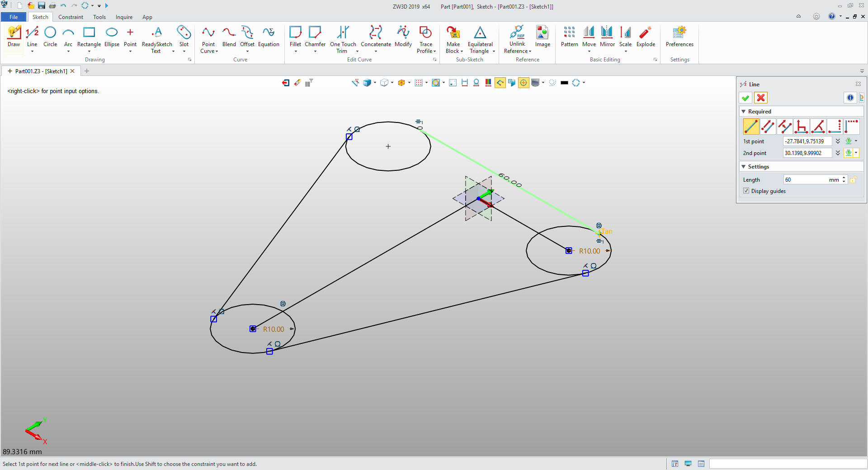Select the Pattern tool
The height and width of the screenshot is (470, 868).
click(570, 37)
